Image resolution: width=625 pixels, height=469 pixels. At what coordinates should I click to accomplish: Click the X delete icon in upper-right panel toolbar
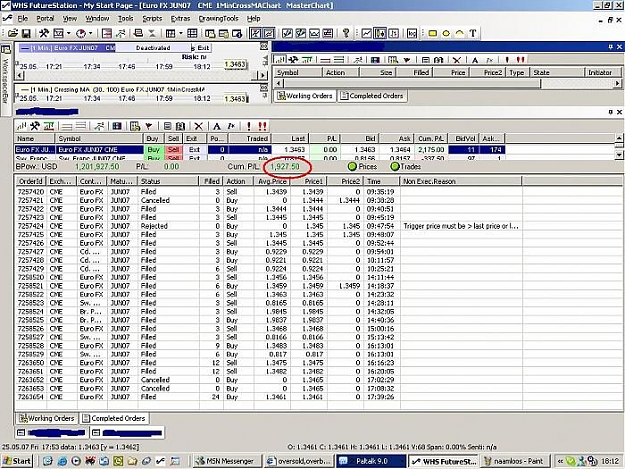457,60
